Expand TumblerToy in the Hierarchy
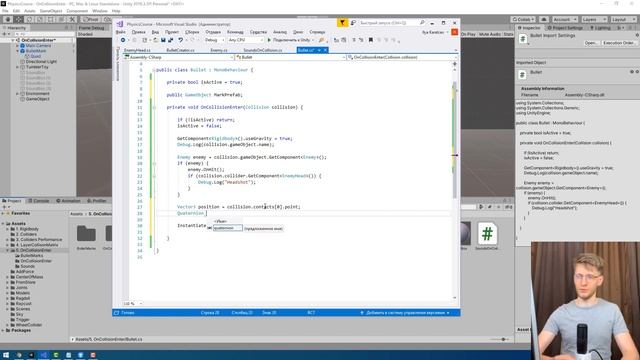This screenshot has height=360, width=640. click(18, 67)
